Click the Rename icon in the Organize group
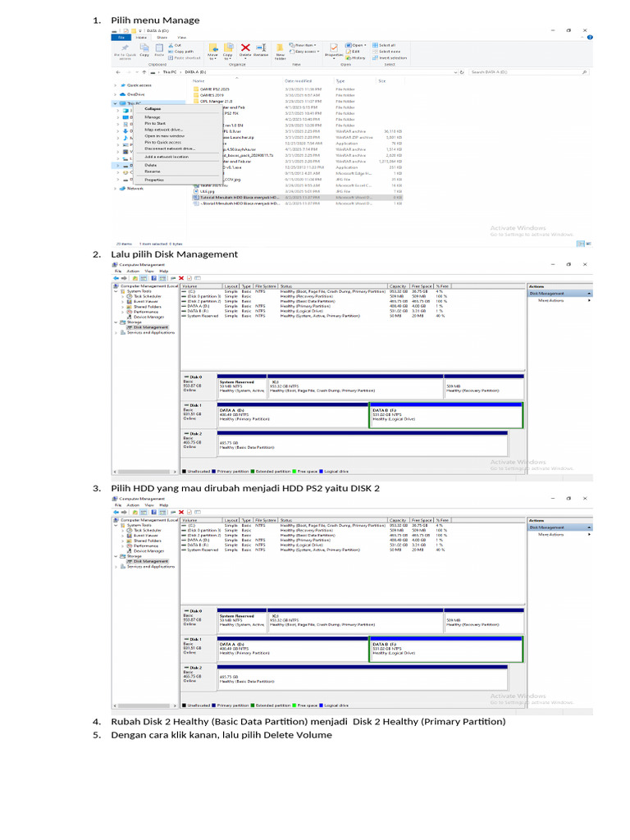The image size is (630, 840). coord(261,48)
